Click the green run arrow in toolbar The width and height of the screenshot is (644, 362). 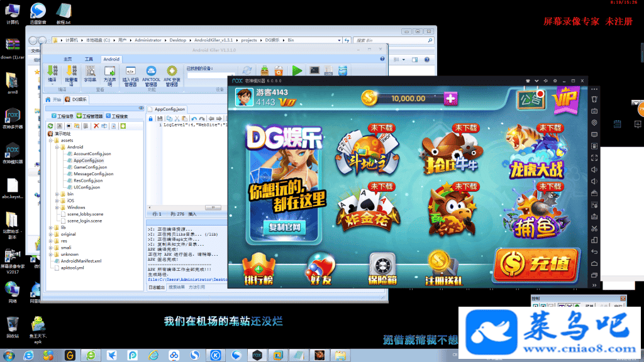tap(297, 71)
